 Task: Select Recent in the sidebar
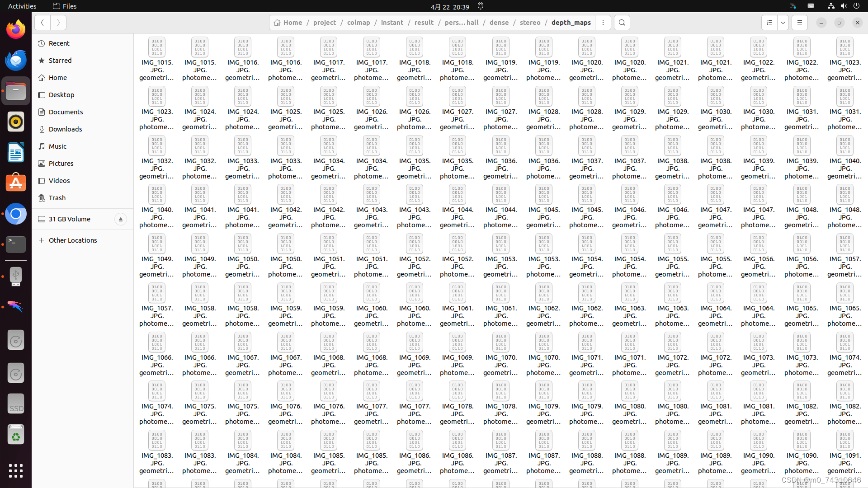pyautogui.click(x=83, y=43)
